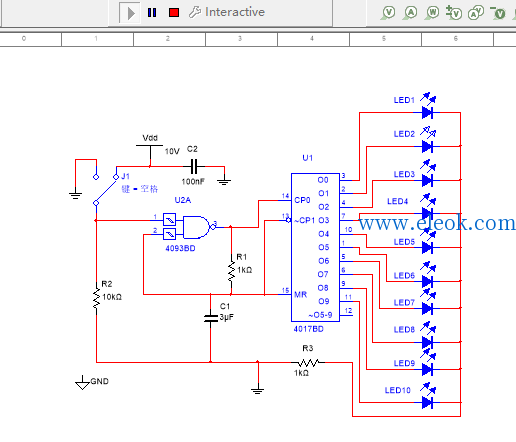Click the MR pin label on U1
Screen dimensions: 516x442
(x=300, y=295)
